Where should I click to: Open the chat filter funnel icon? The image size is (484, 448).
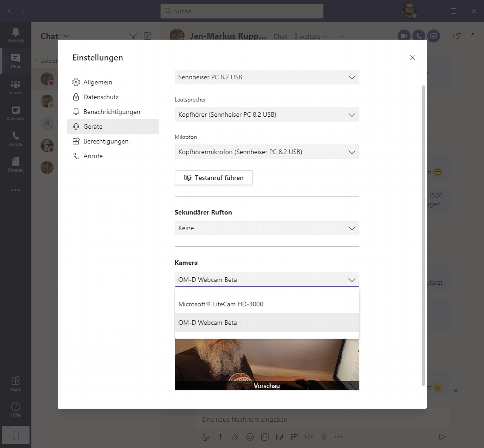tap(133, 36)
